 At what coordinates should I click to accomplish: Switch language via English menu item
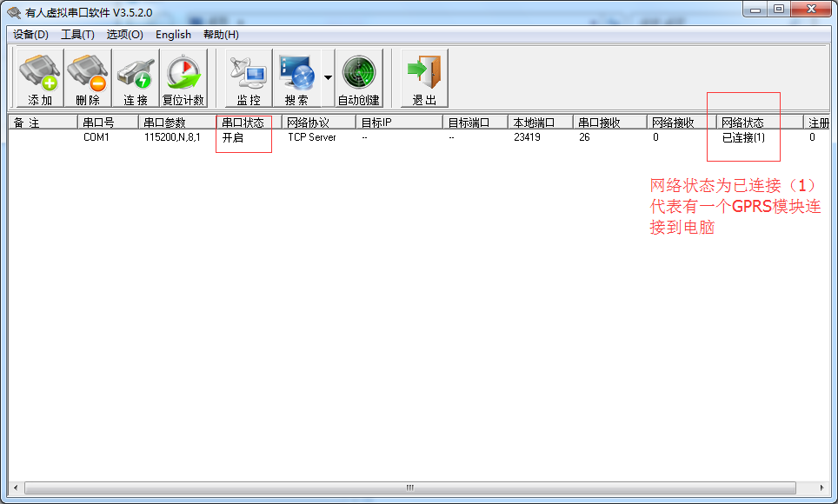[x=173, y=35]
